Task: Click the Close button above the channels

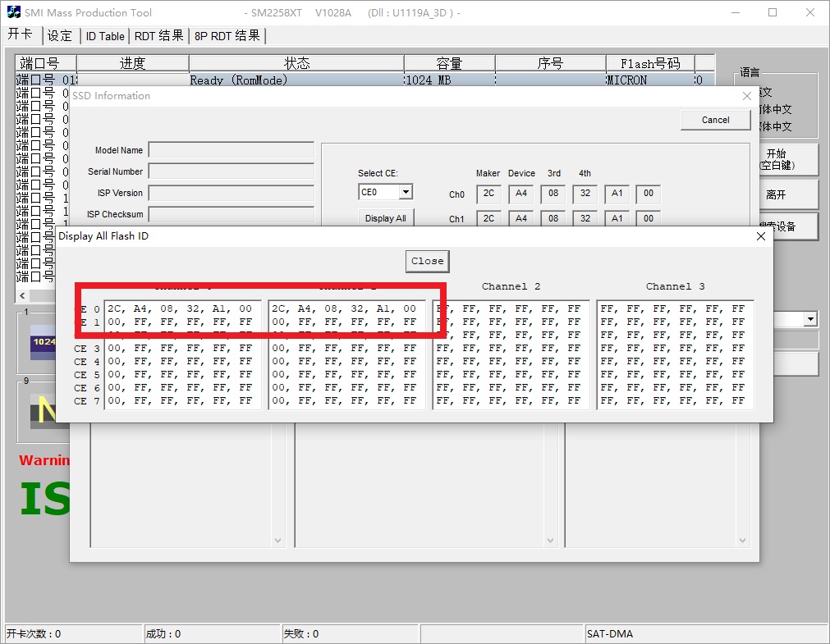Action: pyautogui.click(x=427, y=261)
